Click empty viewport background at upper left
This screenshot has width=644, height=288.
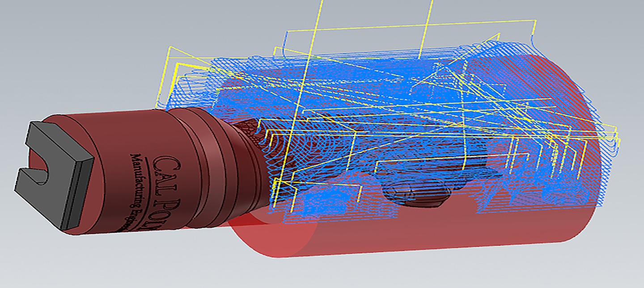coord(67,45)
